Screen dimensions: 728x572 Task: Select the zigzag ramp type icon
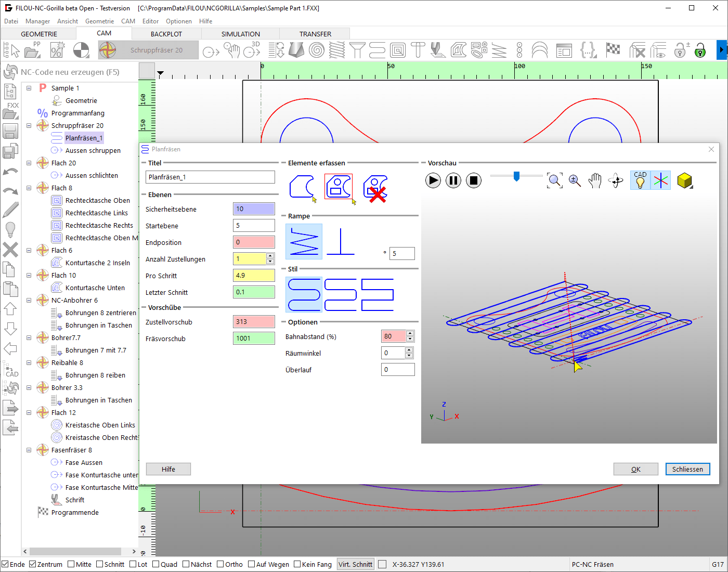tap(304, 241)
